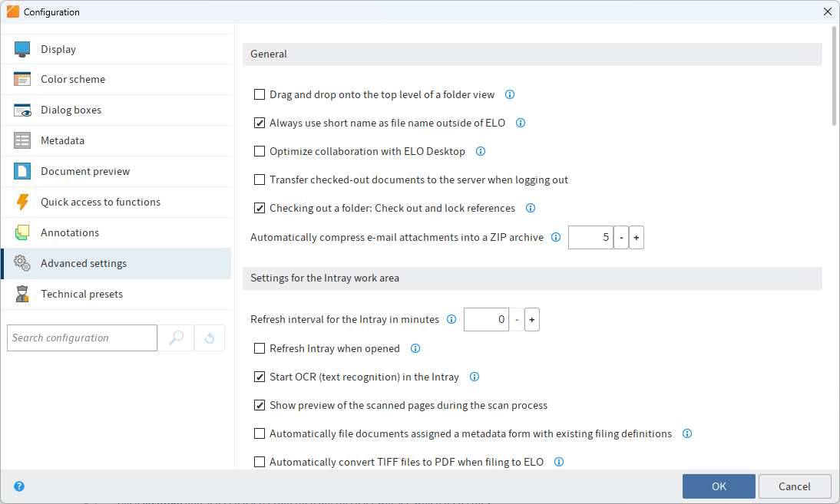Uncheck Start OCR in the Intray

coord(259,377)
